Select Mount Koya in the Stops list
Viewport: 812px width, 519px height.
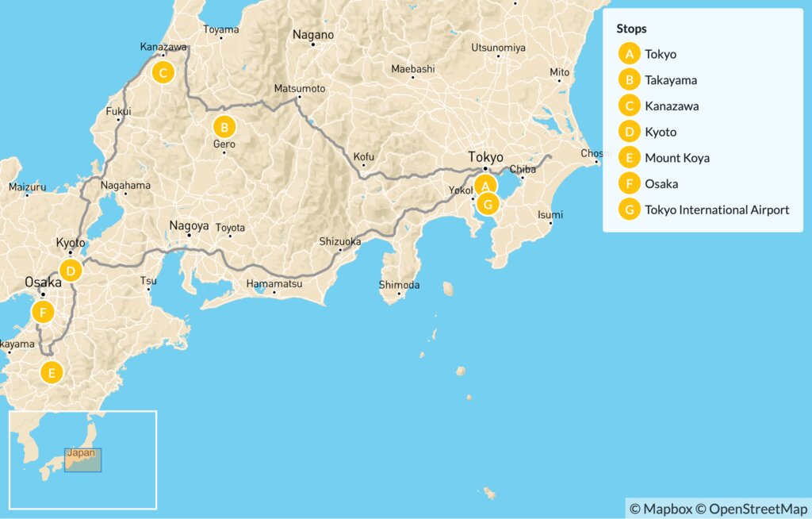point(677,158)
